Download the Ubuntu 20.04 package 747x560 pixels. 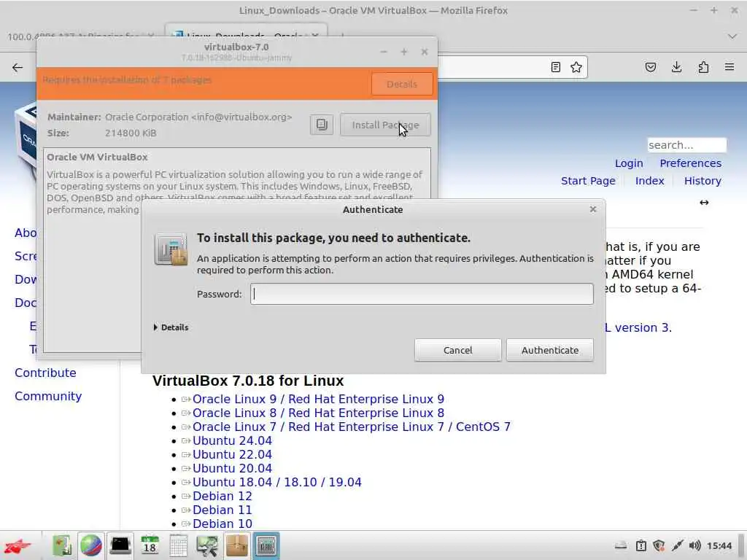[x=232, y=468]
